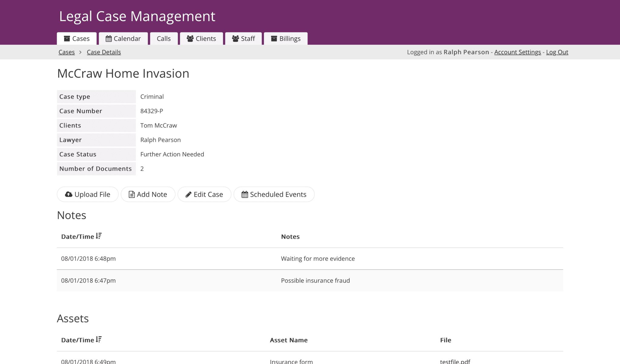Switch to the Billings tab
The height and width of the screenshot is (364, 620).
[289, 39]
